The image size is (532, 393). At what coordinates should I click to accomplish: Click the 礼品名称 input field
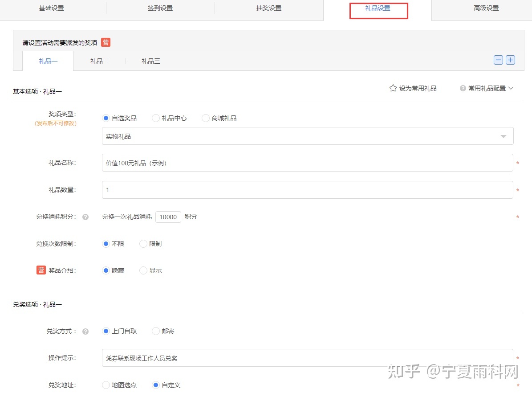[x=307, y=163]
